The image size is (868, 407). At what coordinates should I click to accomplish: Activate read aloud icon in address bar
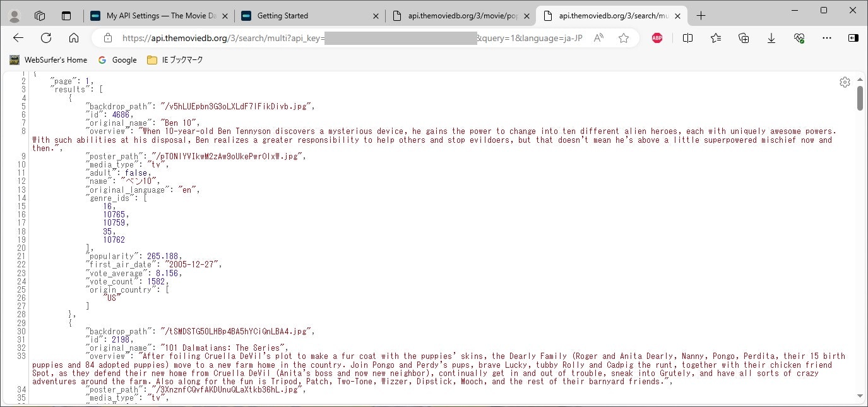pyautogui.click(x=598, y=38)
